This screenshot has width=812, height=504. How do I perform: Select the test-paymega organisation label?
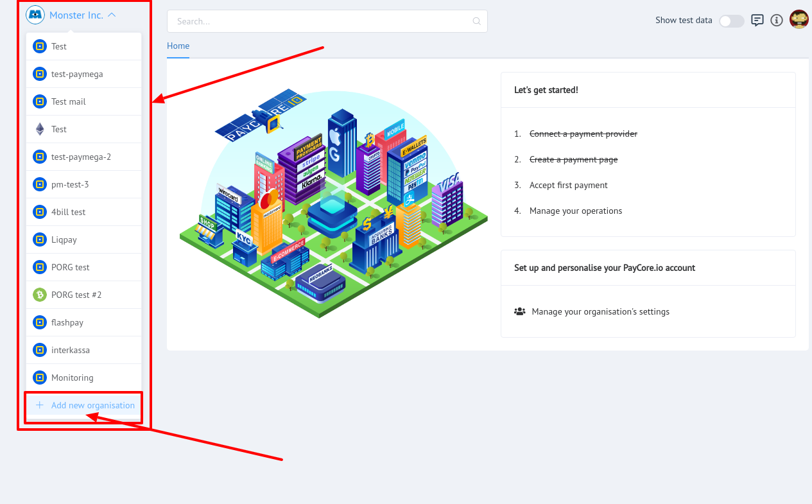click(77, 74)
